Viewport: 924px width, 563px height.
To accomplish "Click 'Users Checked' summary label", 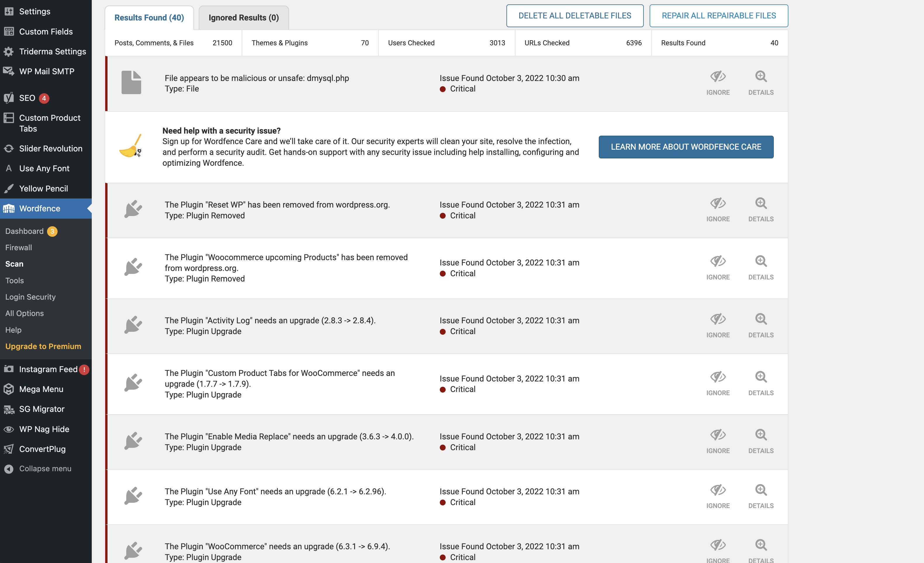I will (411, 43).
